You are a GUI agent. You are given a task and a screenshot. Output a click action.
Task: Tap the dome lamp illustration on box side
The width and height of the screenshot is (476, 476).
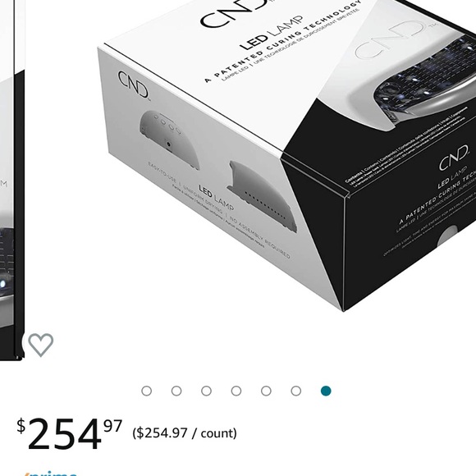169,140
